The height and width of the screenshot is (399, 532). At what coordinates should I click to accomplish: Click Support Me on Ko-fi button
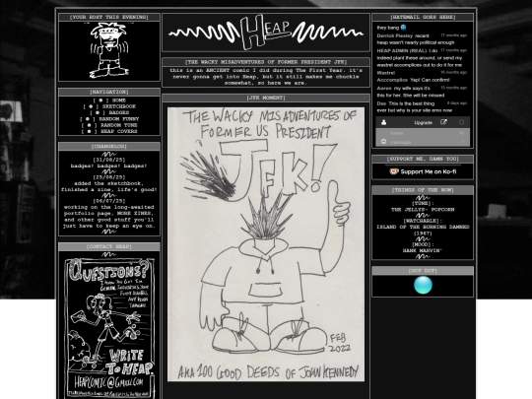423,171
